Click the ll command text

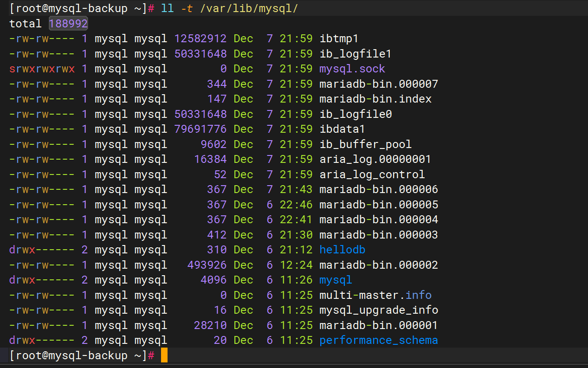(x=168, y=9)
